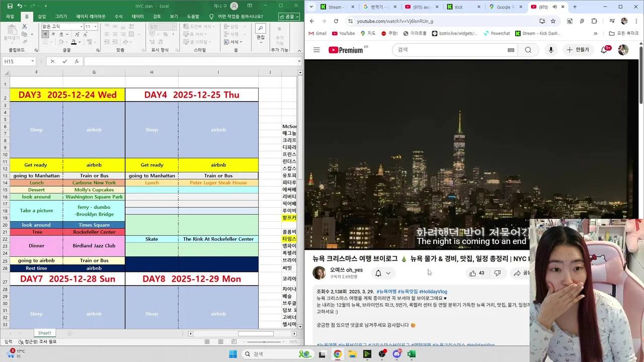Bookmark this page with the star
Screen dimensions: 644x362
[553, 21]
